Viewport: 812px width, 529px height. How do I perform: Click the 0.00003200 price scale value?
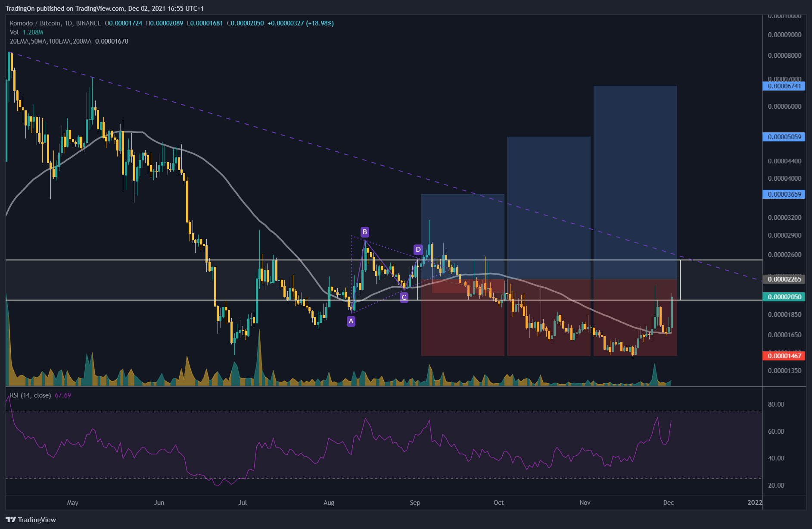785,218
